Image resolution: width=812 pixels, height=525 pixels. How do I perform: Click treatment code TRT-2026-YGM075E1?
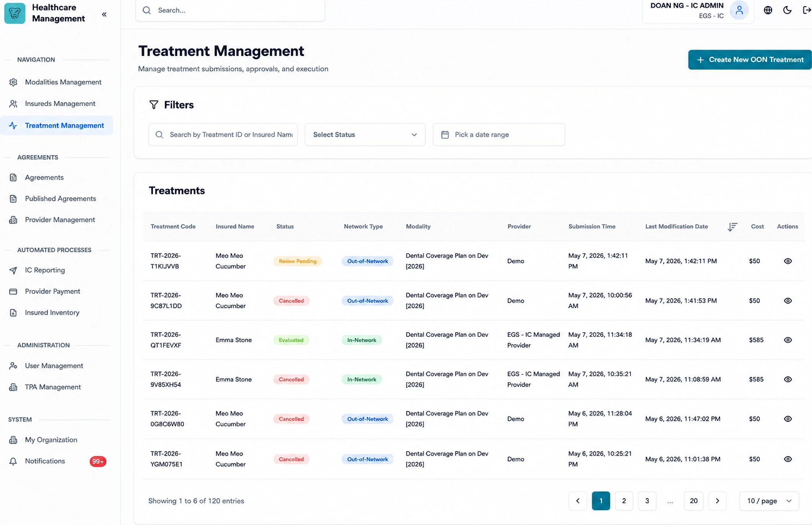(166, 459)
